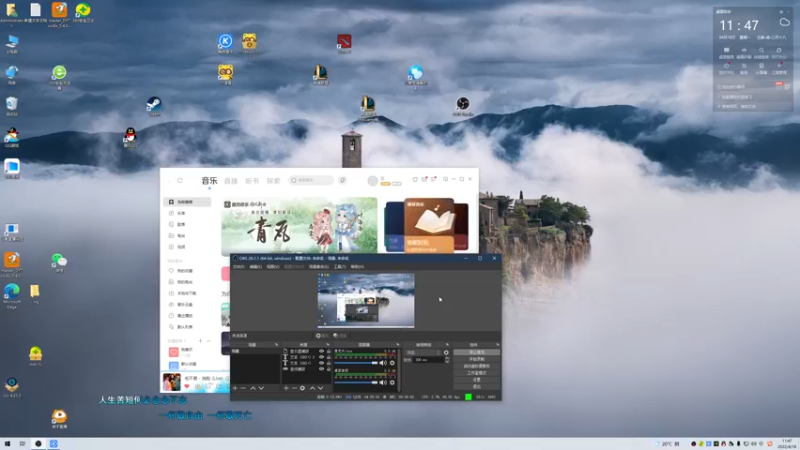Like the playing song with heart icon

click(x=187, y=386)
